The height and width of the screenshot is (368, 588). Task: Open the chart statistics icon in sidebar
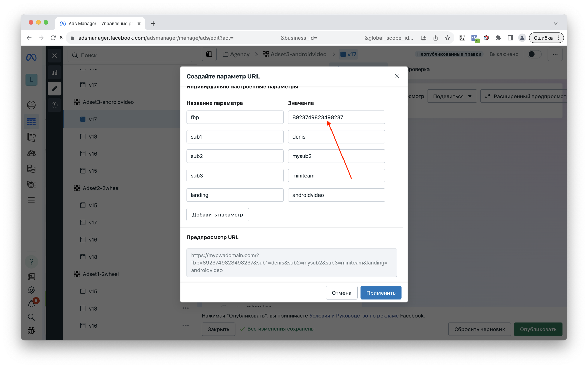pos(54,72)
